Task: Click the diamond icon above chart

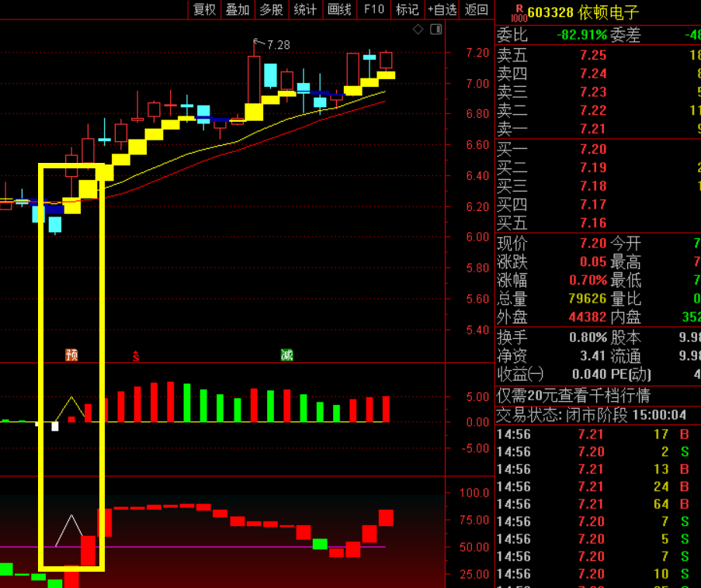Action: coord(418,29)
